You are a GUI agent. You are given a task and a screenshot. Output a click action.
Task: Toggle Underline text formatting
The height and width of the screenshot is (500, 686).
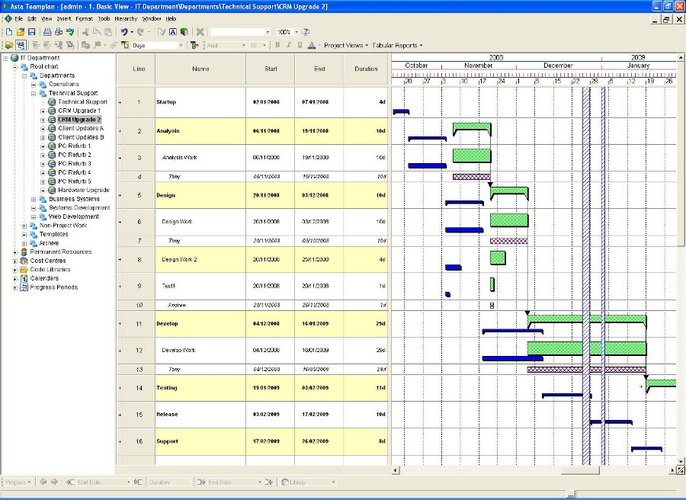coord(301,45)
